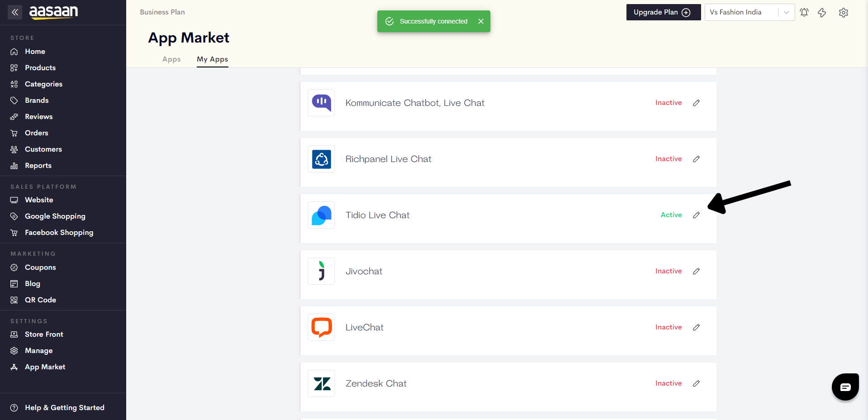Click LiveChat app name
868x420 pixels.
point(364,327)
